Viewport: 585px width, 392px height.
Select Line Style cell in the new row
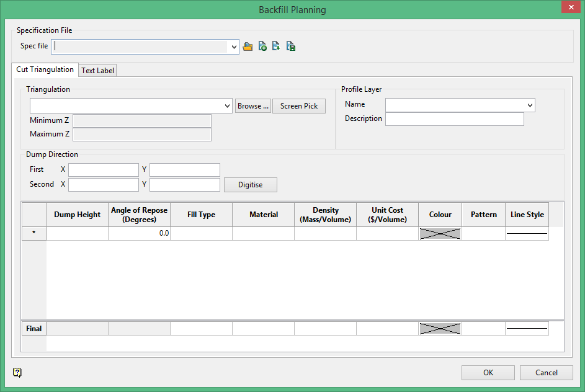click(527, 234)
